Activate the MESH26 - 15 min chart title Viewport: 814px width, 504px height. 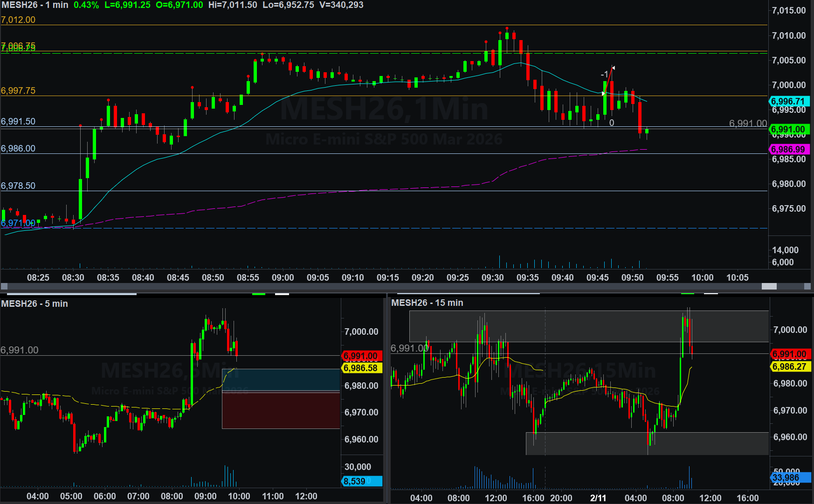[x=427, y=303]
